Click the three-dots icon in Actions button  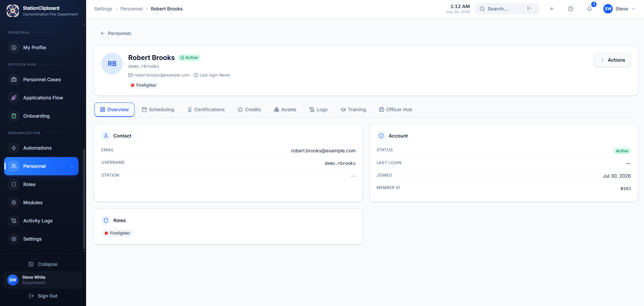602,60
